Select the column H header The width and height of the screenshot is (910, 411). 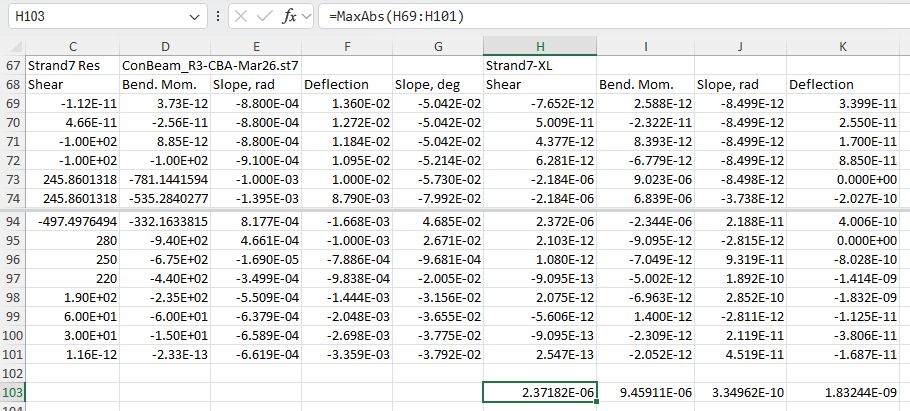coord(540,47)
